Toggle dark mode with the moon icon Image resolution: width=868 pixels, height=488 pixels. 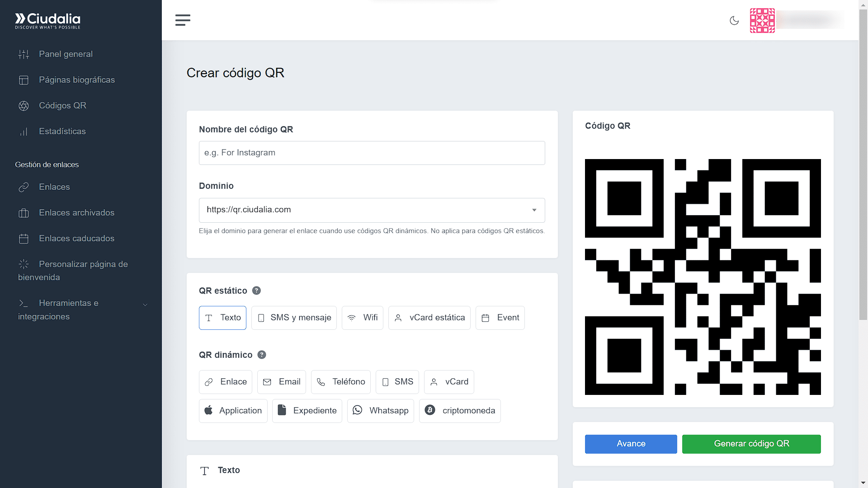(x=734, y=20)
